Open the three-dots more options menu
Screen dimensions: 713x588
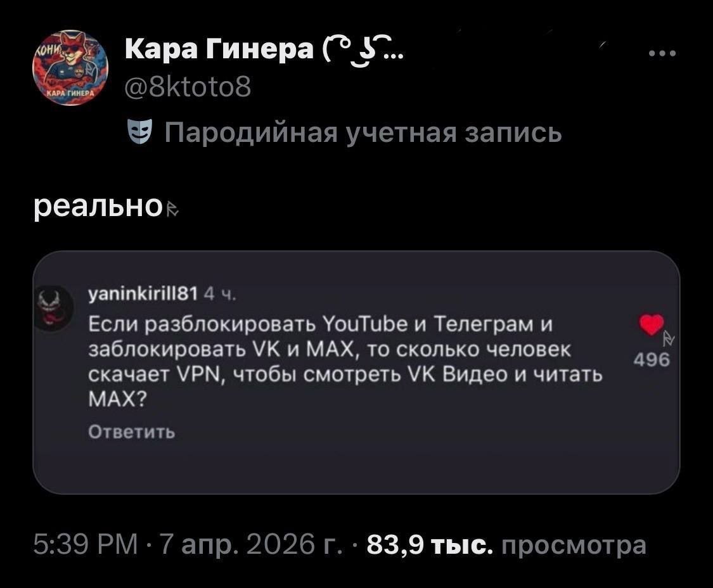pos(663,53)
